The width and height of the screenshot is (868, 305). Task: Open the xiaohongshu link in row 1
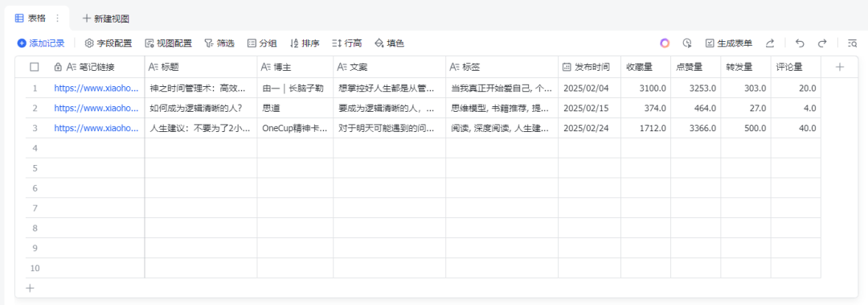(x=96, y=88)
